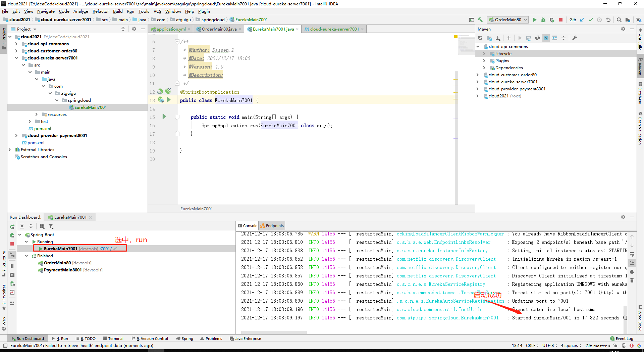
Task: Close the EurekaMain7001.java editor tab
Action: (x=297, y=29)
